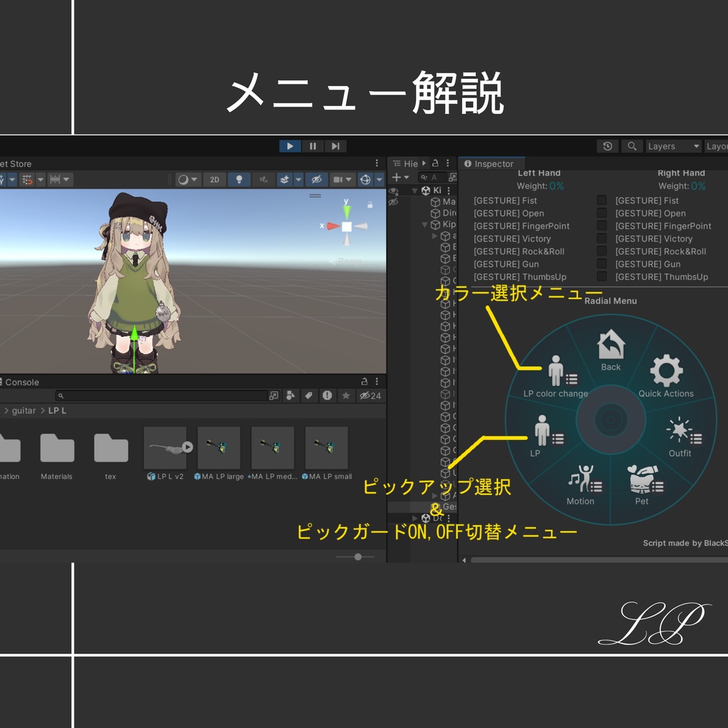Select the Outfit option in the Radial Menu
Image resolution: width=728 pixels, height=728 pixels.
pos(680,435)
